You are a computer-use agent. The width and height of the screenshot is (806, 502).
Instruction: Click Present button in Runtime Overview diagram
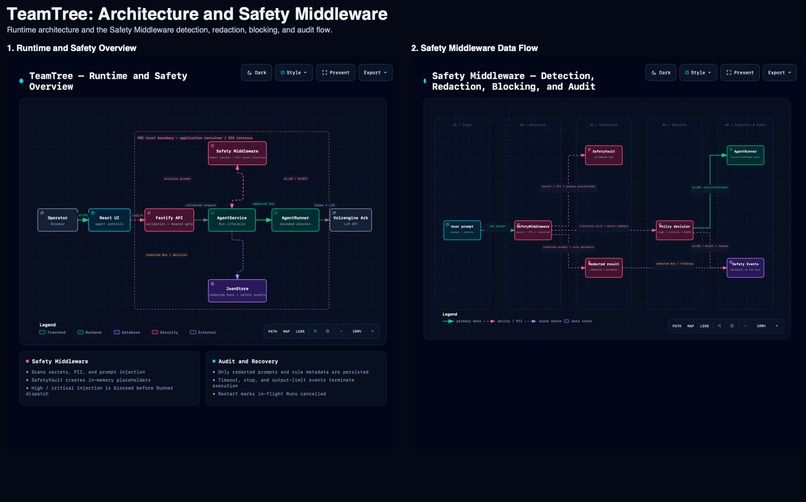pos(336,72)
